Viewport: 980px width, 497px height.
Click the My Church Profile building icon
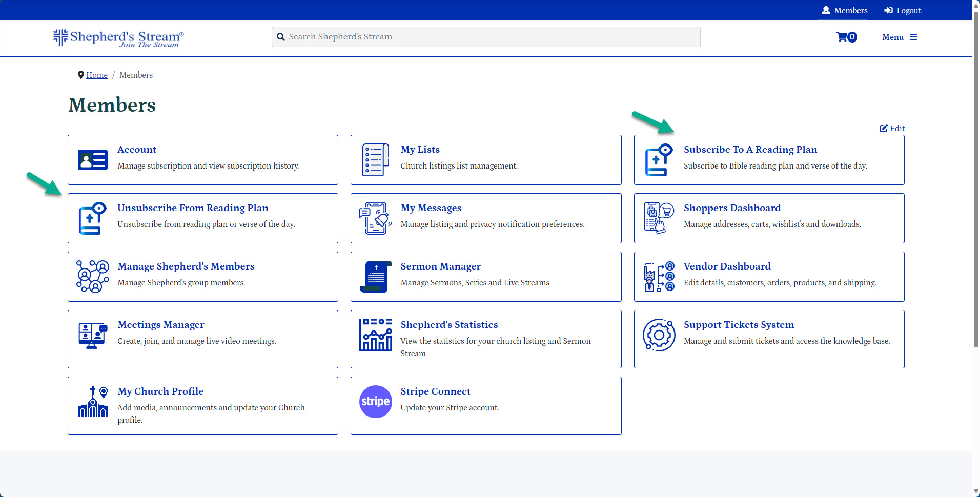coord(93,402)
